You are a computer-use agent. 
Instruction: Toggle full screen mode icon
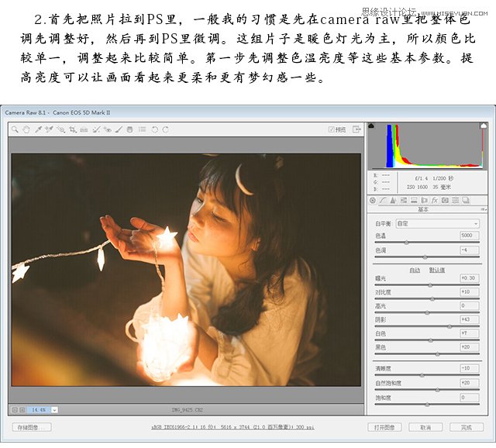pyautogui.click(x=356, y=130)
